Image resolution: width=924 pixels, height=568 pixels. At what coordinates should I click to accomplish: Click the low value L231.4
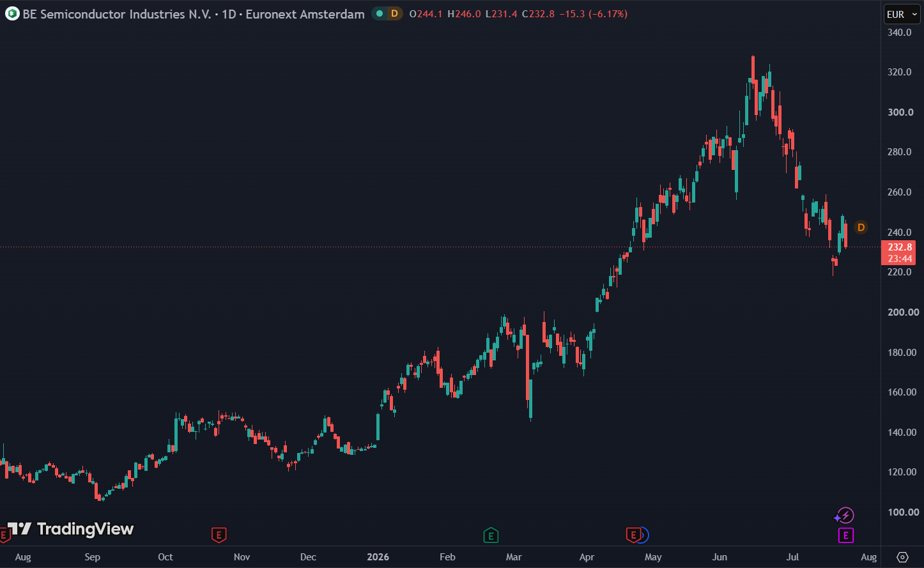[501, 14]
